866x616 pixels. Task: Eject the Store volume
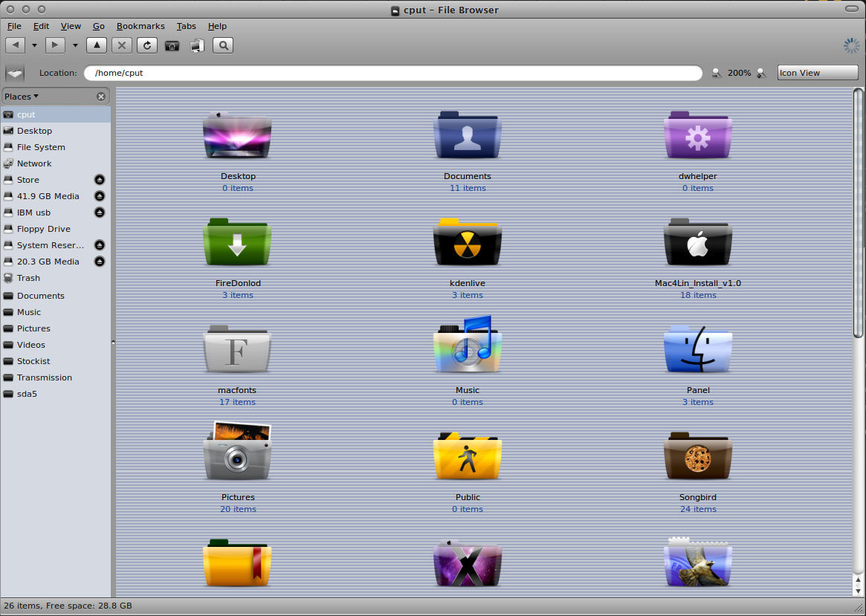tap(100, 180)
